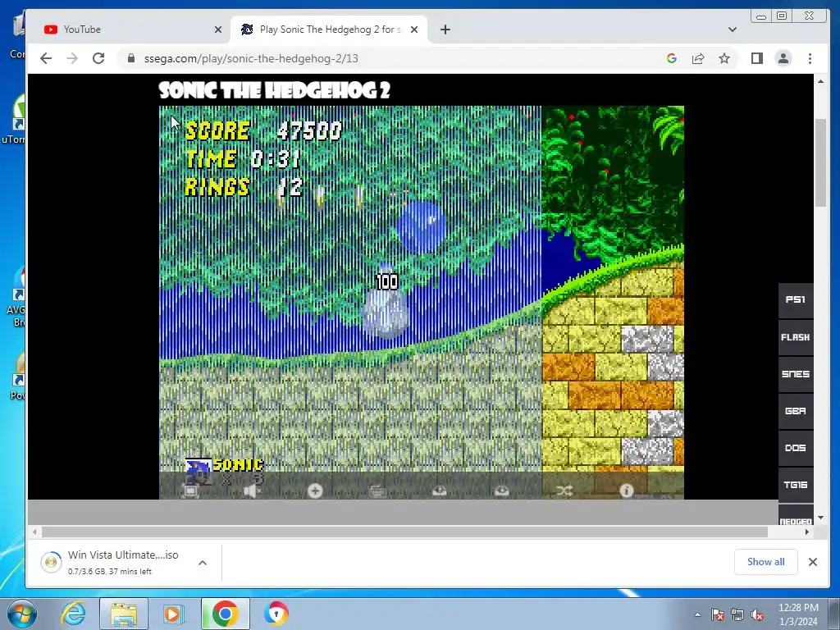
Task: Open the FLASH games category
Action: tap(796, 337)
